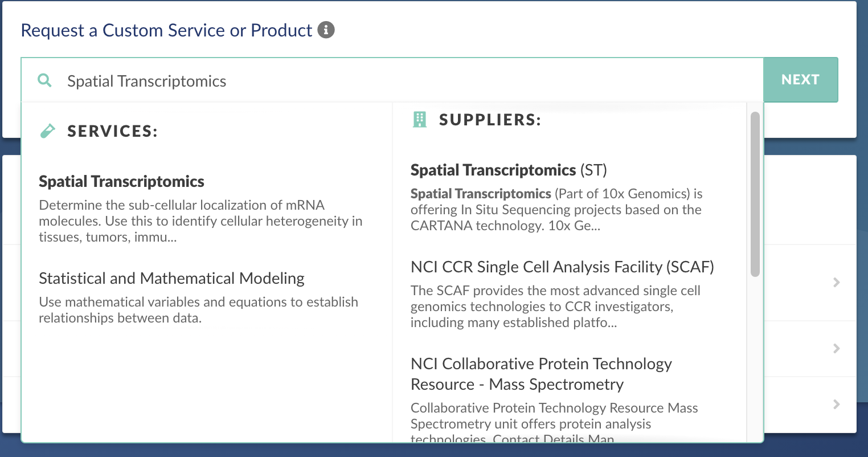Image resolution: width=868 pixels, height=457 pixels.
Task: Expand the top chevron row on right
Action: [836, 282]
